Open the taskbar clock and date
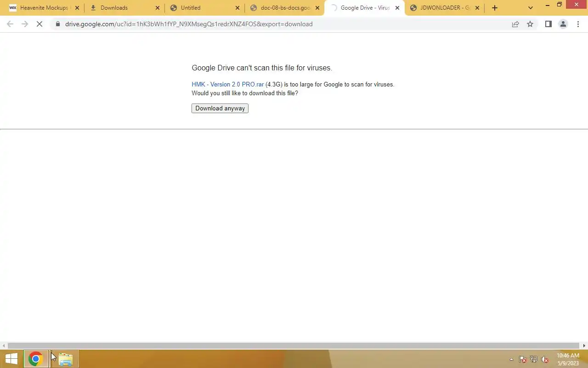Viewport: 588px width, 368px height. (x=568, y=359)
